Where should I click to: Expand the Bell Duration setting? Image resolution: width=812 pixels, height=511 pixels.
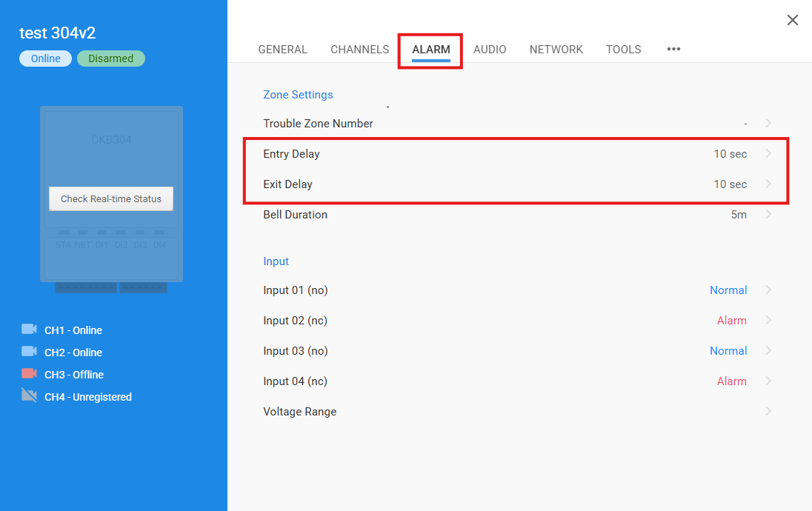(x=768, y=215)
